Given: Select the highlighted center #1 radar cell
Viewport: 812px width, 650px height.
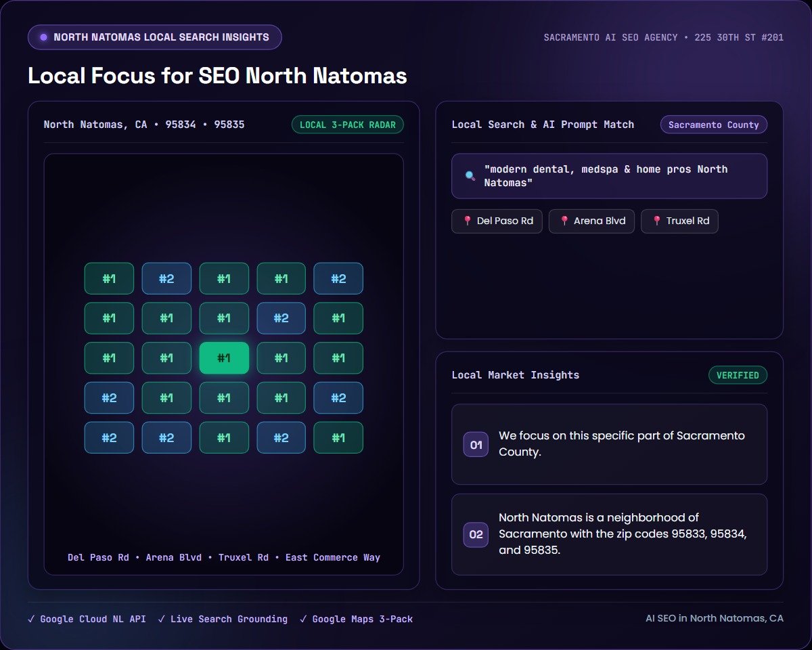Looking at the screenshot, I should [x=224, y=358].
